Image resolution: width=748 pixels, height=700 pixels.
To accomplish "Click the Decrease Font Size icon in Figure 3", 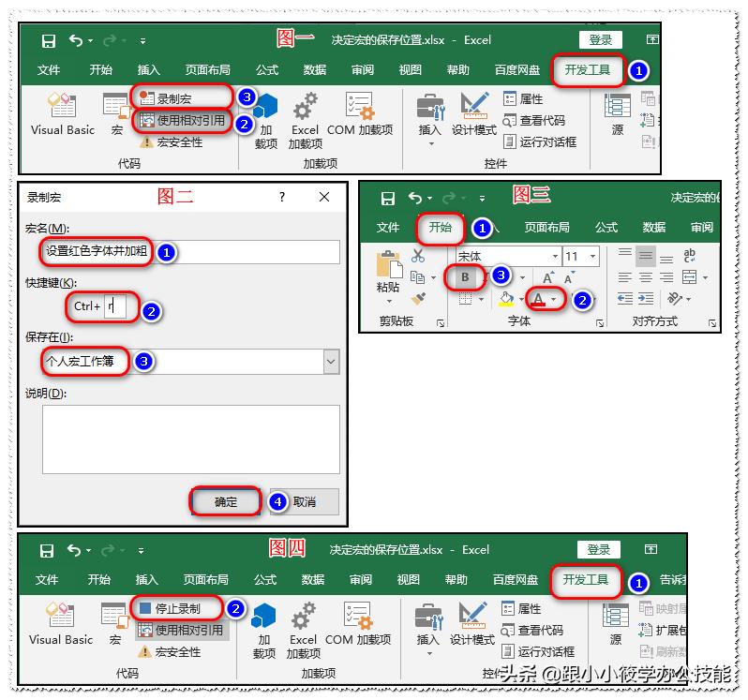I will point(569,277).
